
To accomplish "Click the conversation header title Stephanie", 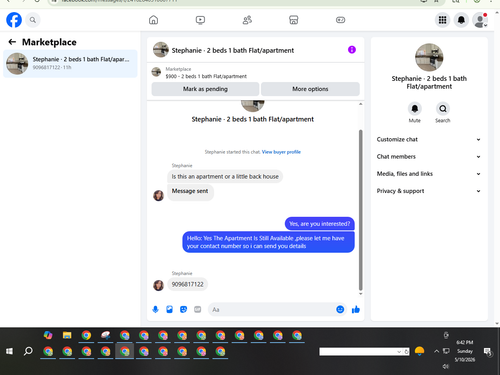I will (233, 50).
